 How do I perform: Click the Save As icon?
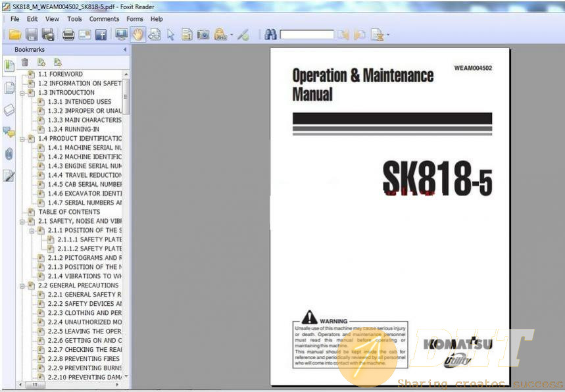[x=48, y=35]
